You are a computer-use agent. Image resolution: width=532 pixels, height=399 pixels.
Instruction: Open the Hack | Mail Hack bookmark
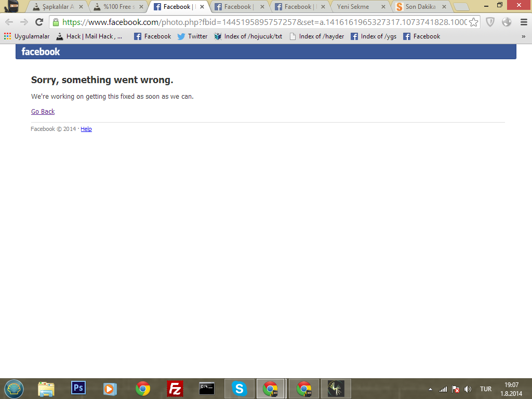tap(89, 36)
